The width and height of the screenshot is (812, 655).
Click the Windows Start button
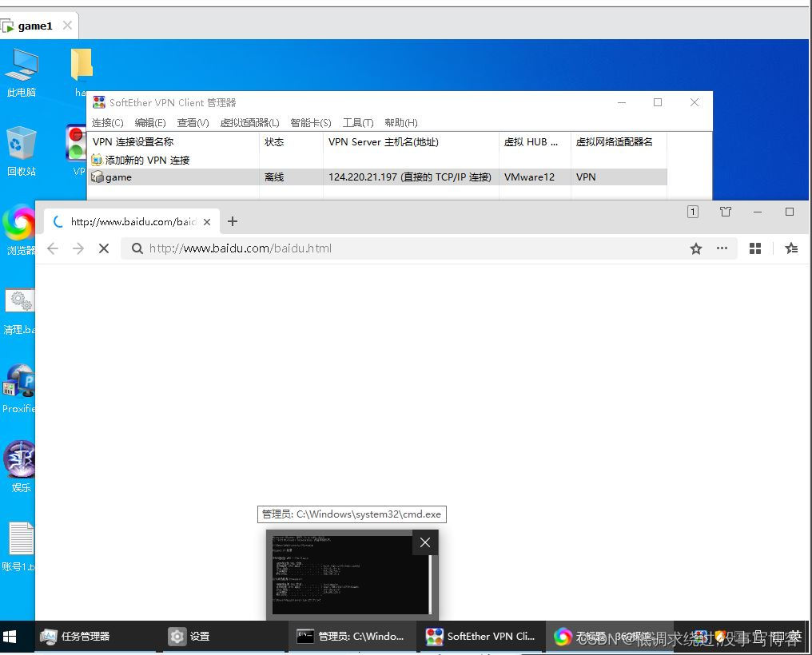[x=10, y=637]
